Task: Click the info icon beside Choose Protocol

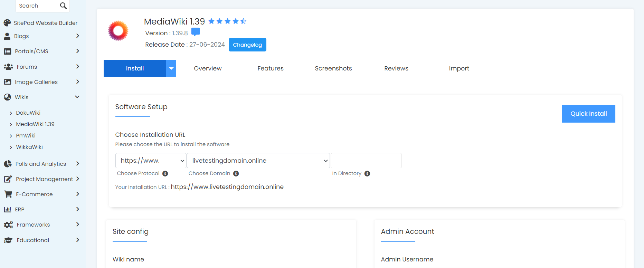Action: pyautogui.click(x=165, y=173)
